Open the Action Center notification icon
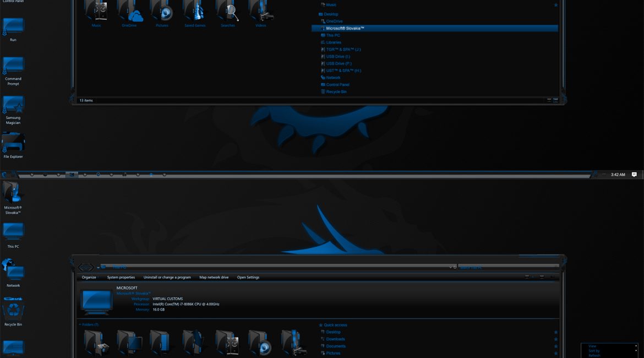The width and height of the screenshot is (644, 358). [x=634, y=175]
